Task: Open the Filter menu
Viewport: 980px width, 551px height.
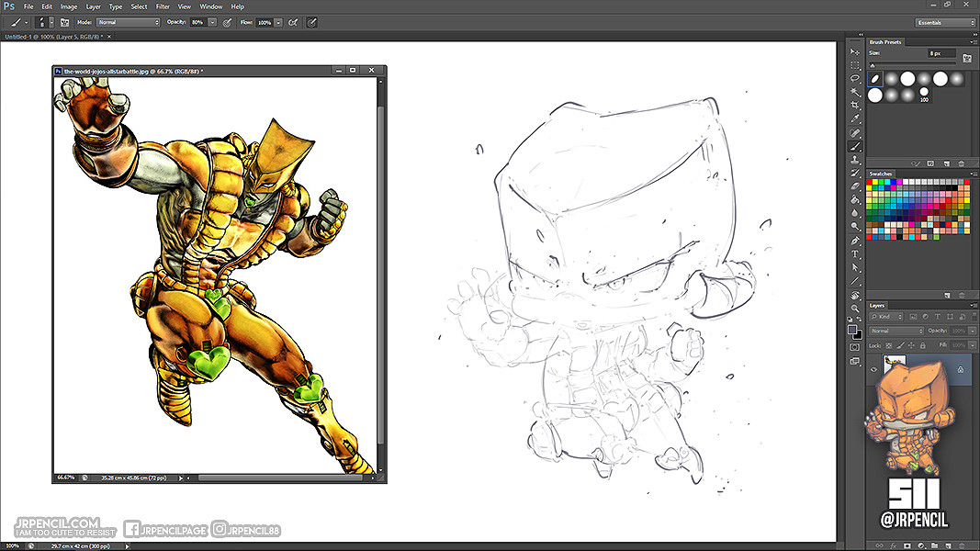Action: 163,6
